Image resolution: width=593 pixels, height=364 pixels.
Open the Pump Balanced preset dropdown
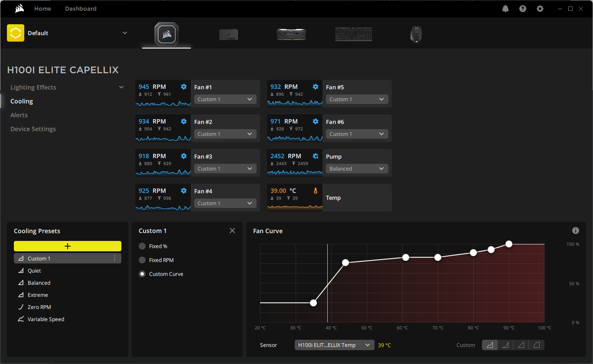tap(357, 169)
